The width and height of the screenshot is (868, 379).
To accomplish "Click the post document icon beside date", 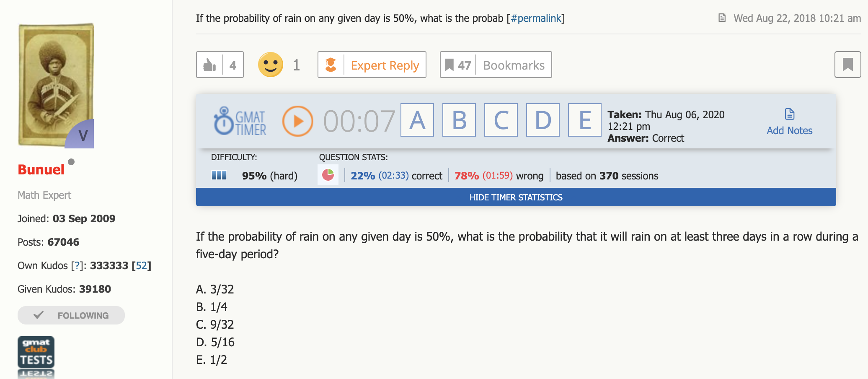I will [722, 18].
